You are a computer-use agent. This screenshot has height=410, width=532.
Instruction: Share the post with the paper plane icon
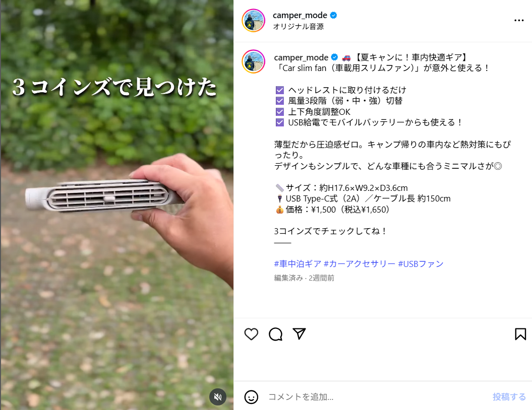pos(299,334)
